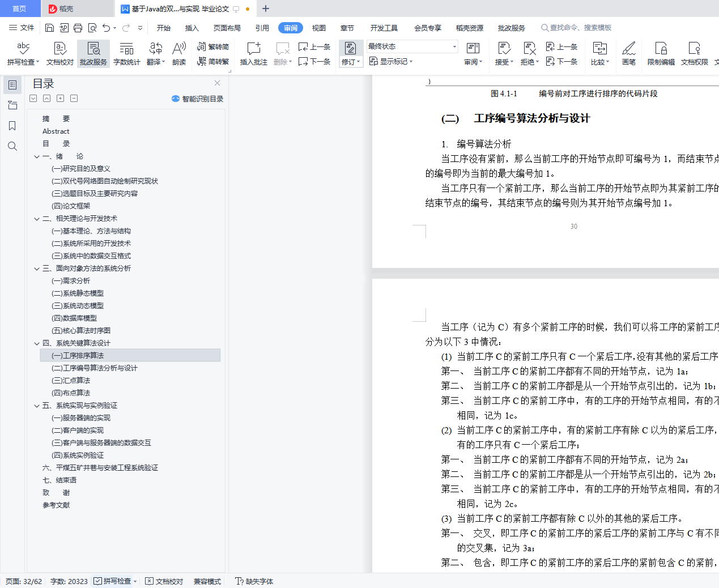
Task: Switch to the 开发工具 ribbon tab
Action: click(x=384, y=28)
